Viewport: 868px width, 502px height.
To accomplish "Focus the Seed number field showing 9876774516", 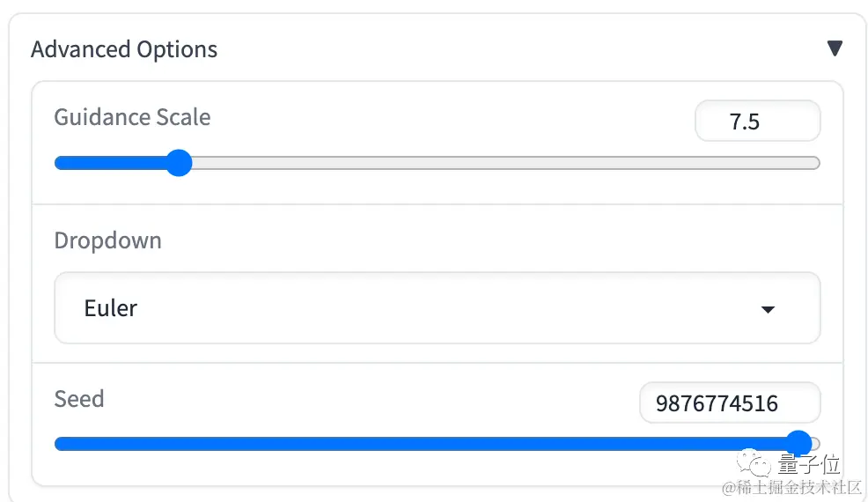I will coord(730,402).
